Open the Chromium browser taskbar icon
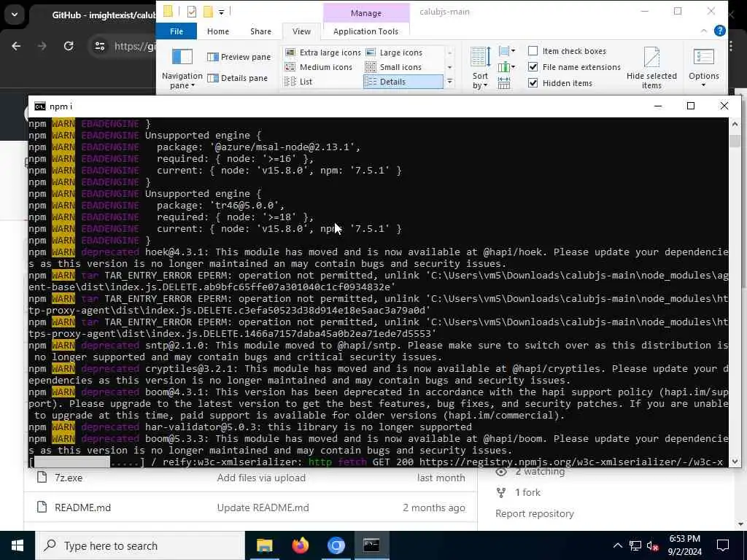Viewport: 747px width, 560px height. (x=336, y=545)
